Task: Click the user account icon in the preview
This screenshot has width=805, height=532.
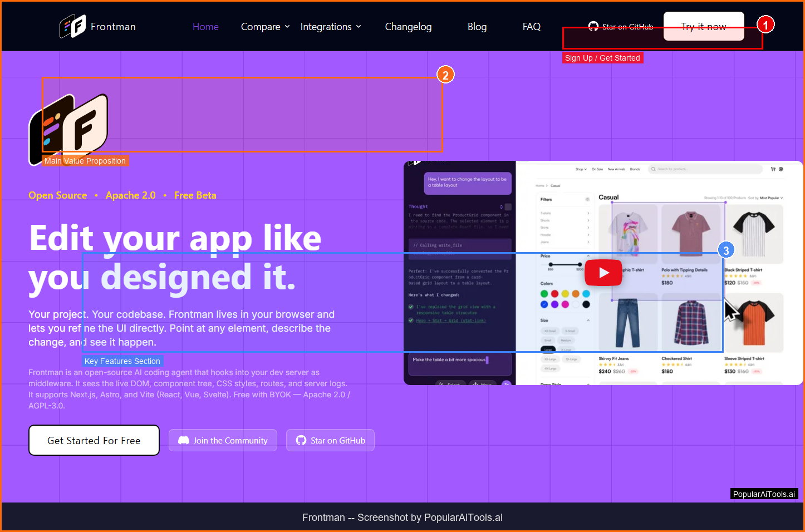Action: 781,169
